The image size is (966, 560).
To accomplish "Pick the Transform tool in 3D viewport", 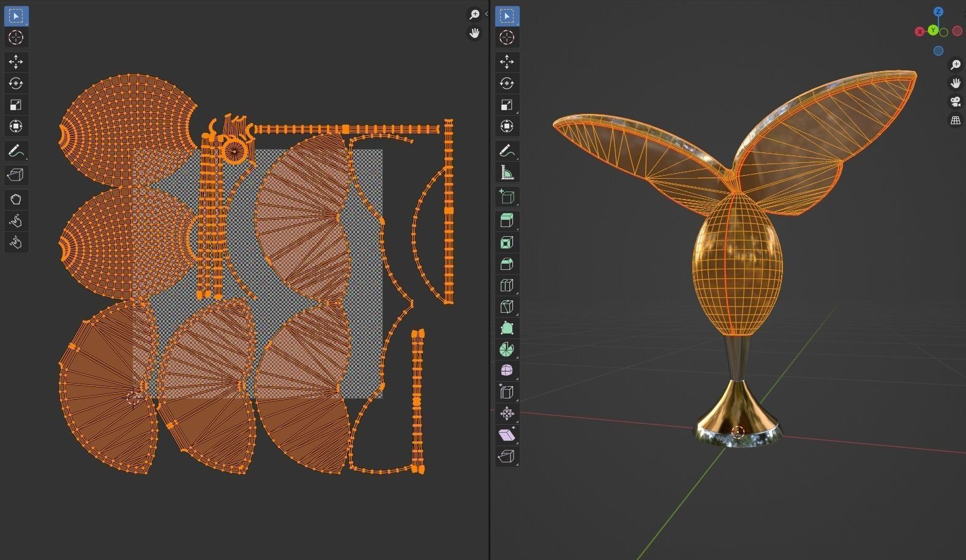I will click(x=507, y=126).
